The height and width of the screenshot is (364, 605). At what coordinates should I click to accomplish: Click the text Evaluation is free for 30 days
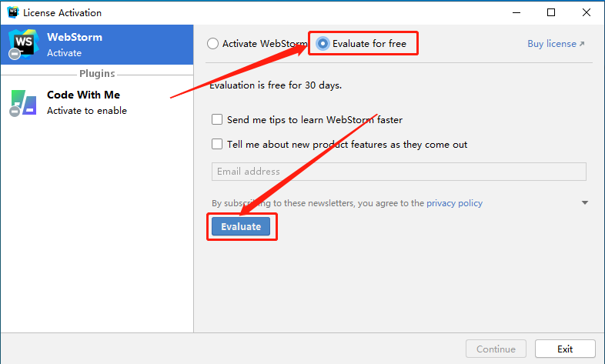pyautogui.click(x=276, y=85)
